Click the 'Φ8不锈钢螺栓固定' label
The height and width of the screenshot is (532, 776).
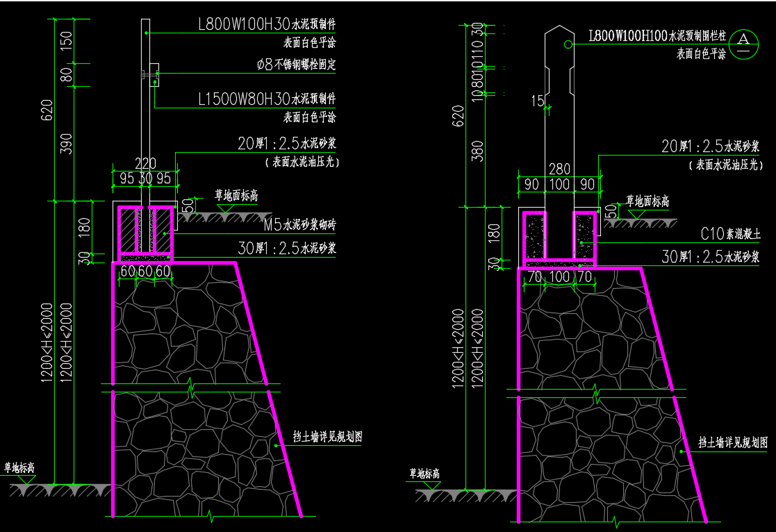click(x=296, y=65)
